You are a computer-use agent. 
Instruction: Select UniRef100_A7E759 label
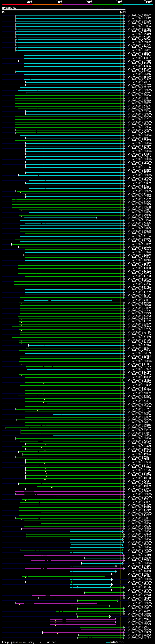pos(139,289)
